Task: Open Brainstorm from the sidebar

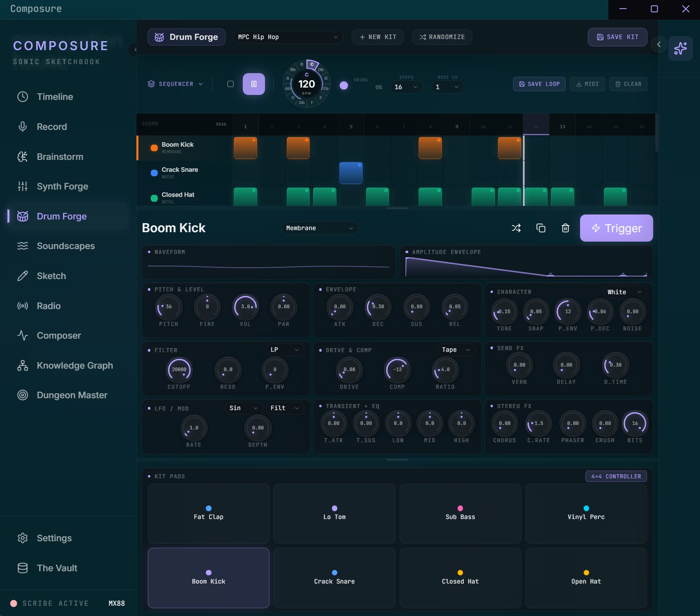Action: [68, 157]
